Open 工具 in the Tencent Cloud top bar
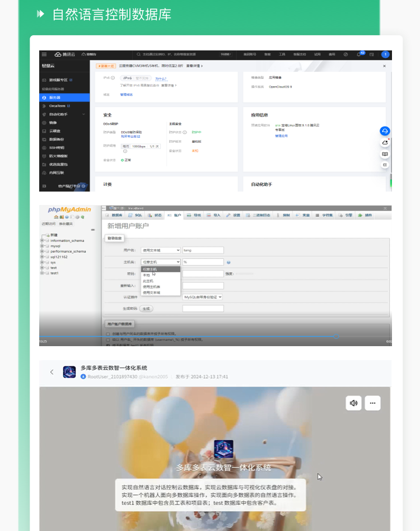The image size is (420, 531). pyautogui.click(x=282, y=54)
